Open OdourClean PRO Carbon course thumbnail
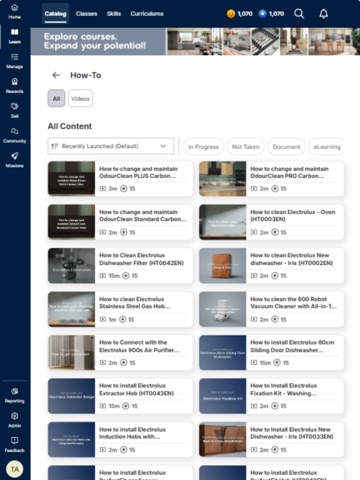The height and width of the screenshot is (480, 360). click(223, 178)
